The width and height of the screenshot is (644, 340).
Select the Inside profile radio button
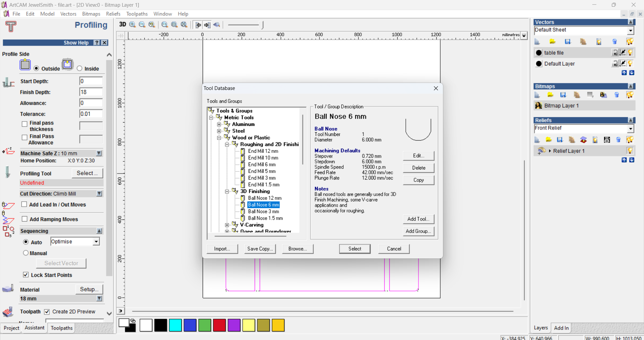click(x=80, y=68)
